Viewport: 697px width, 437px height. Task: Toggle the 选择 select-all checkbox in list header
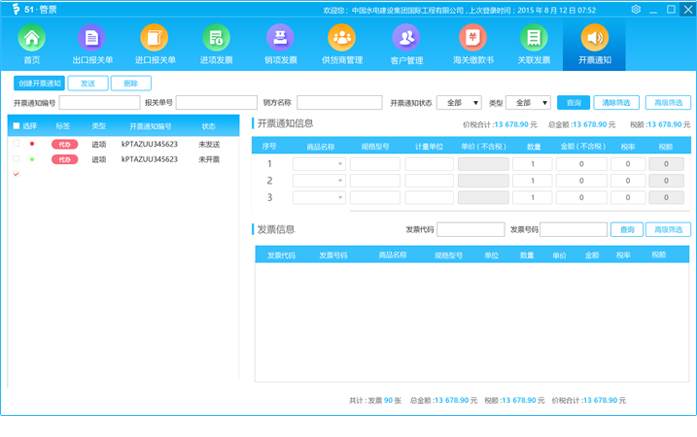pos(16,127)
